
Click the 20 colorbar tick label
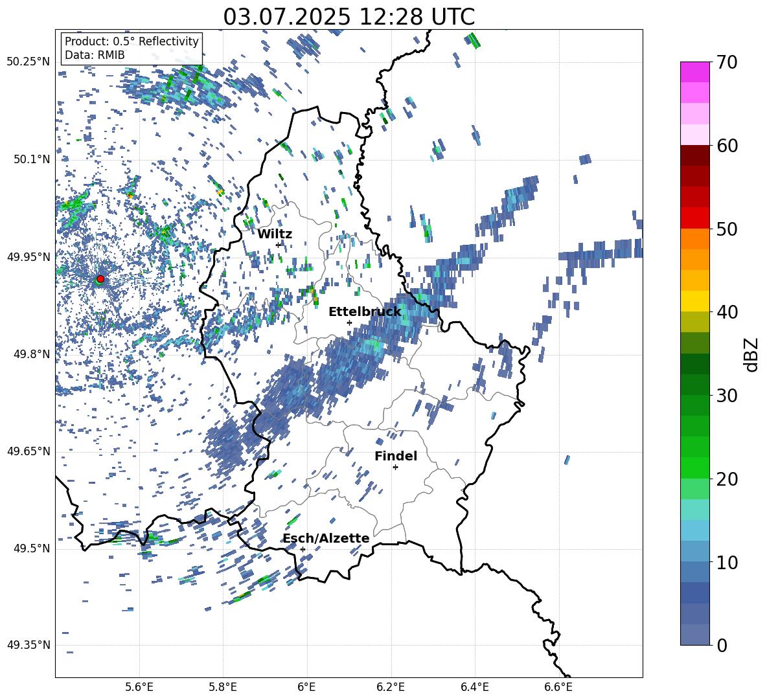click(x=727, y=479)
